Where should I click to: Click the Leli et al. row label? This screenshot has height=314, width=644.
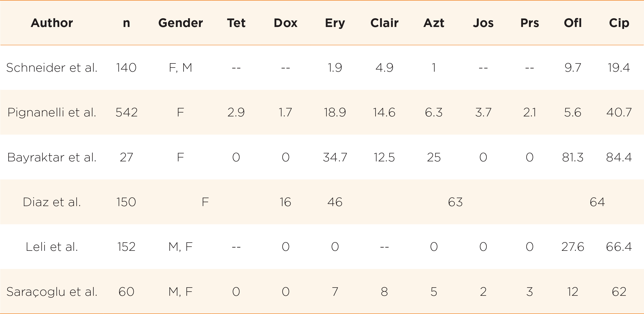pyautogui.click(x=52, y=247)
